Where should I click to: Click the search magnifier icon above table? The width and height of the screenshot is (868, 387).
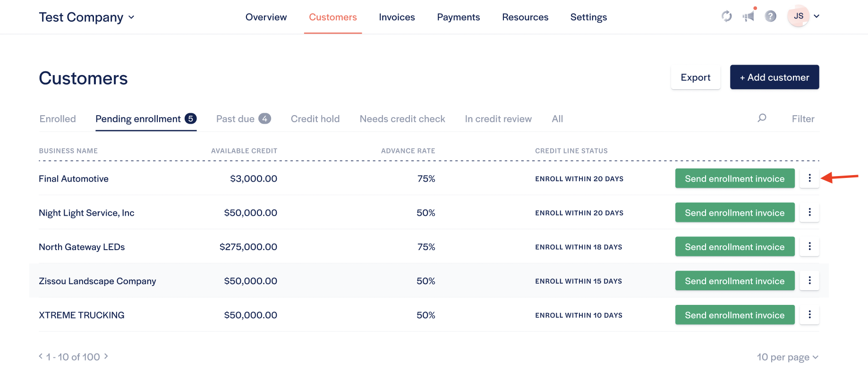pos(762,118)
